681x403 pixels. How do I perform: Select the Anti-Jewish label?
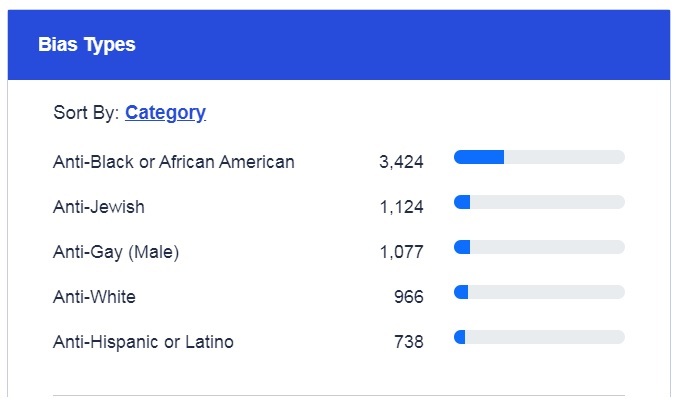99,207
